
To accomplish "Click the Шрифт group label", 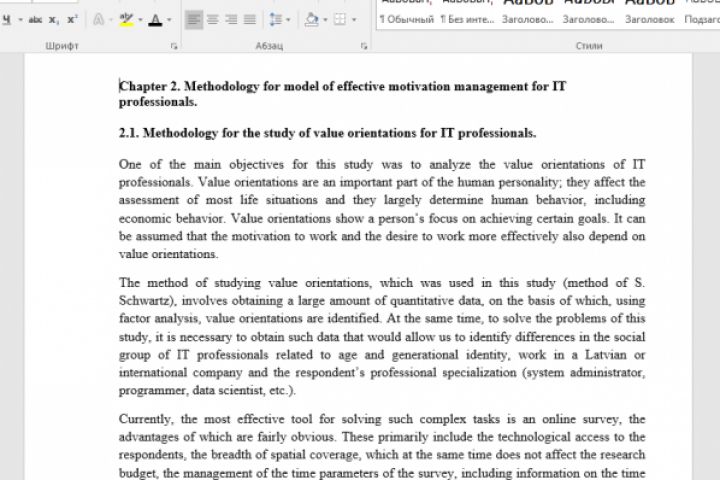I will (62, 46).
